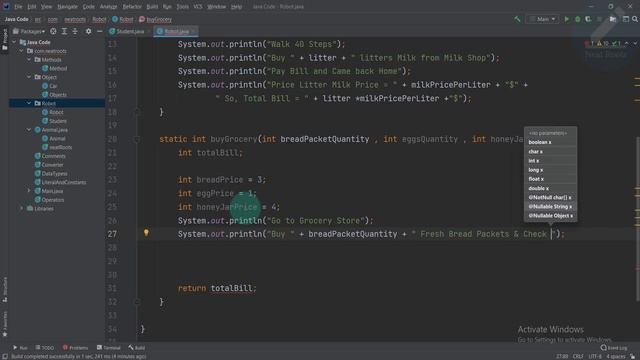Click the buyGrocery method breadcrumb

click(156, 19)
